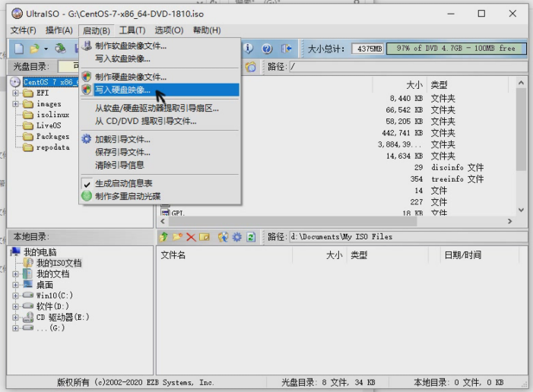The width and height of the screenshot is (533, 392).
Task: Click the Add to image icon
Action: tap(223, 237)
